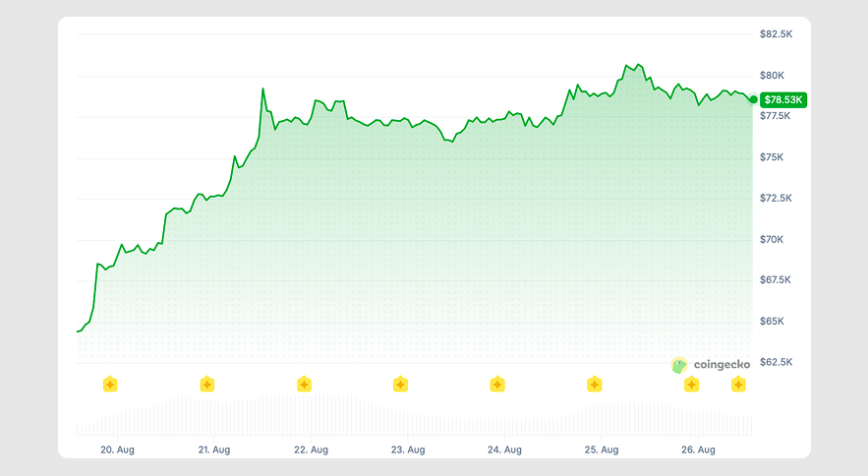Viewport: 868px width, 476px height.
Task: Click the green $78.53K current price tag
Action: pos(783,99)
